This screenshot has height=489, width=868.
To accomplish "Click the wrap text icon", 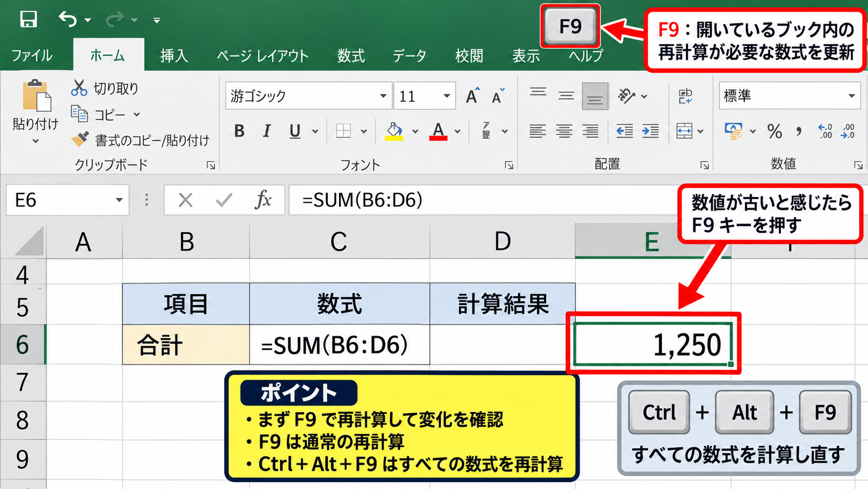I will click(685, 96).
